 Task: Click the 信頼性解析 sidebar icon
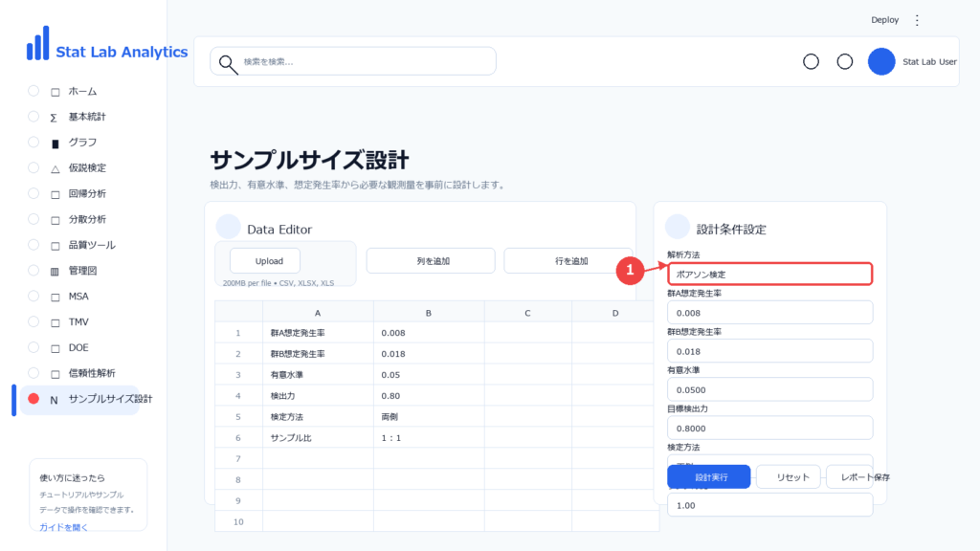pos(55,374)
